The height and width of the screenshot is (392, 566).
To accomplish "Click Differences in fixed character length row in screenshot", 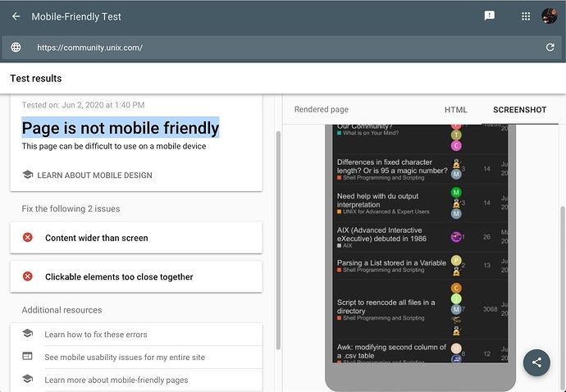I will 421,169.
